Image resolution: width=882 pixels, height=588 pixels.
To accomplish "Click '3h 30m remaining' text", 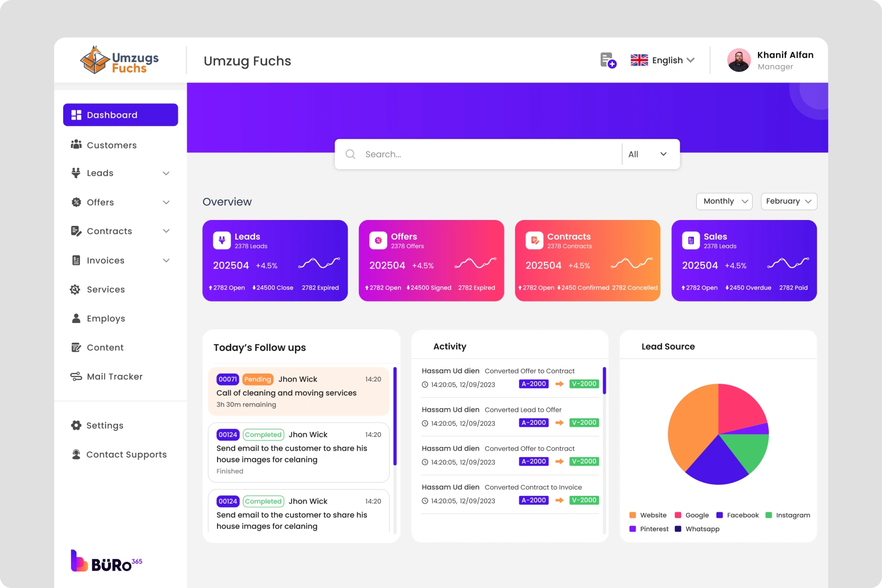I will (246, 404).
